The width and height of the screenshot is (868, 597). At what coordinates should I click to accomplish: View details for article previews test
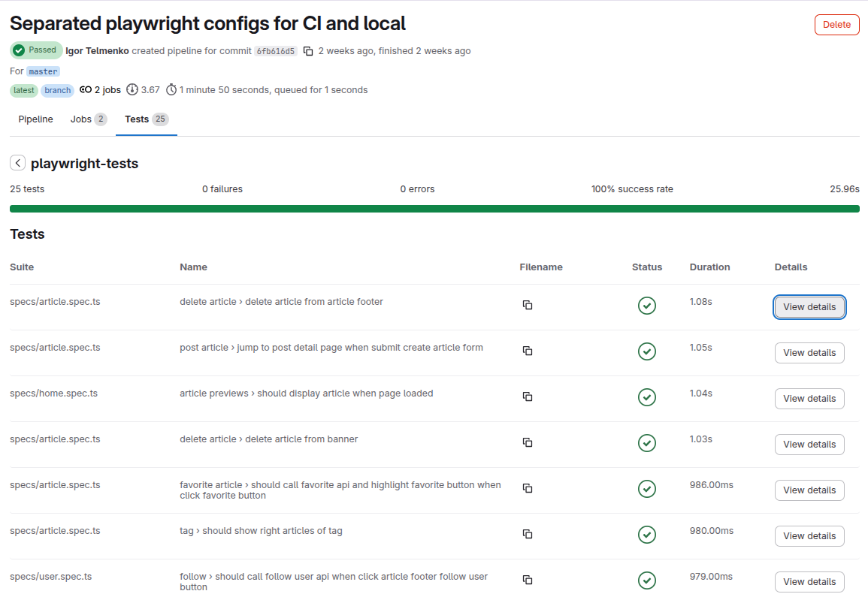point(809,399)
